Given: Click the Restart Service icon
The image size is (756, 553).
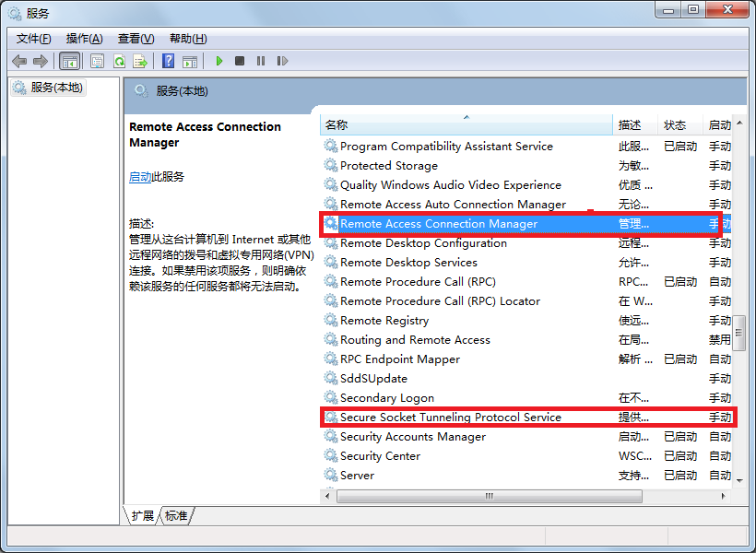Looking at the screenshot, I should (x=282, y=61).
